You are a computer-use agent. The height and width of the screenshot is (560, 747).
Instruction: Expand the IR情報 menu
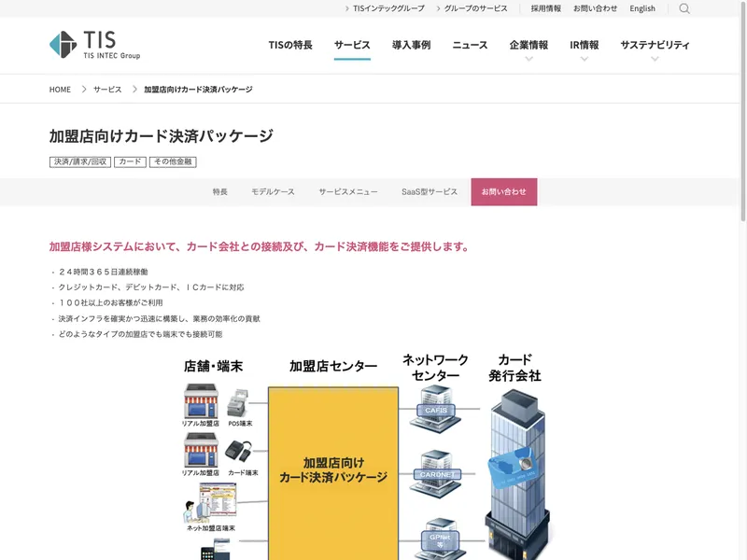point(585,46)
